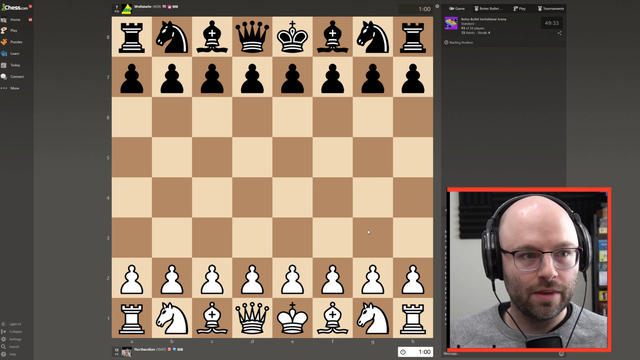
Task: Open the Chess.com logo homepage
Action: (14, 7)
